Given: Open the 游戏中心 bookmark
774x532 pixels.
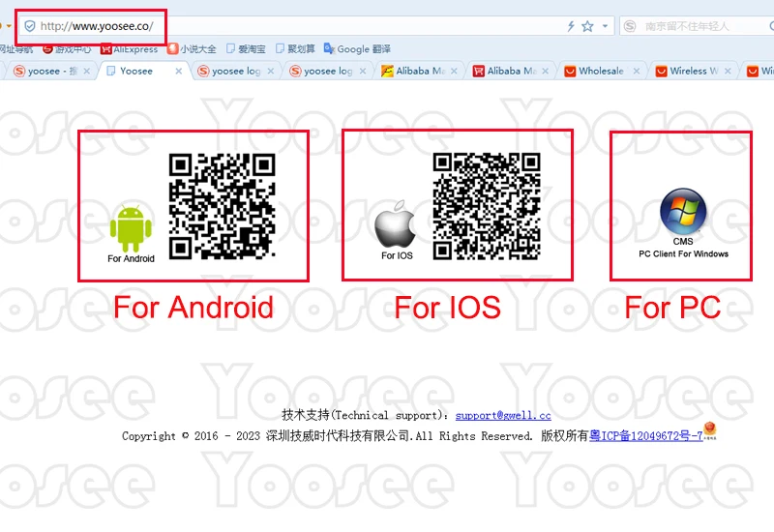Looking at the screenshot, I should (67, 49).
